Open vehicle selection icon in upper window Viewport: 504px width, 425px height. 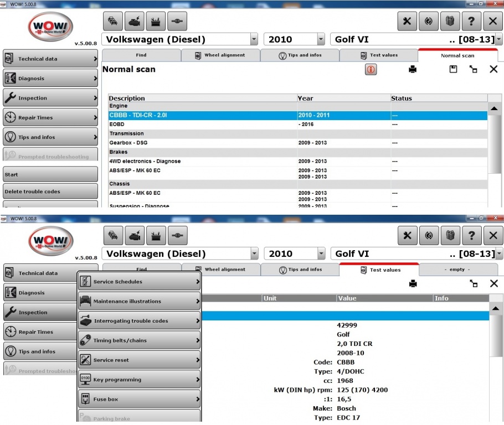click(113, 21)
